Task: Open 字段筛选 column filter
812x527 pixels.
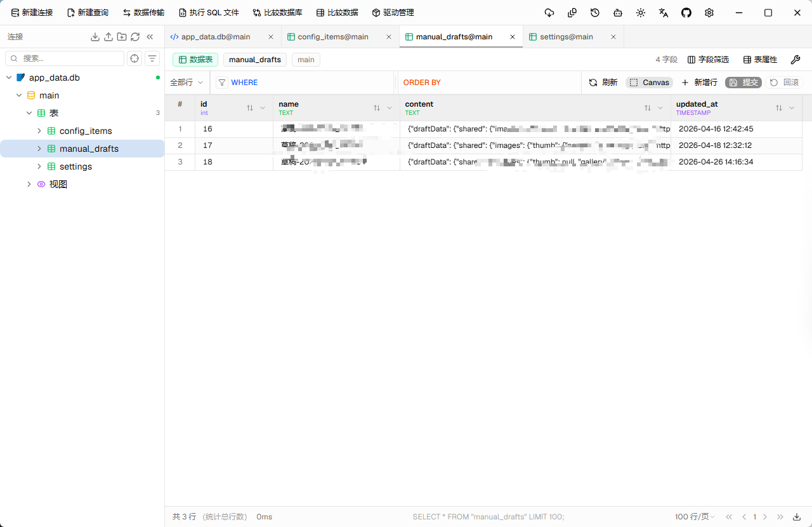Action: (x=708, y=60)
